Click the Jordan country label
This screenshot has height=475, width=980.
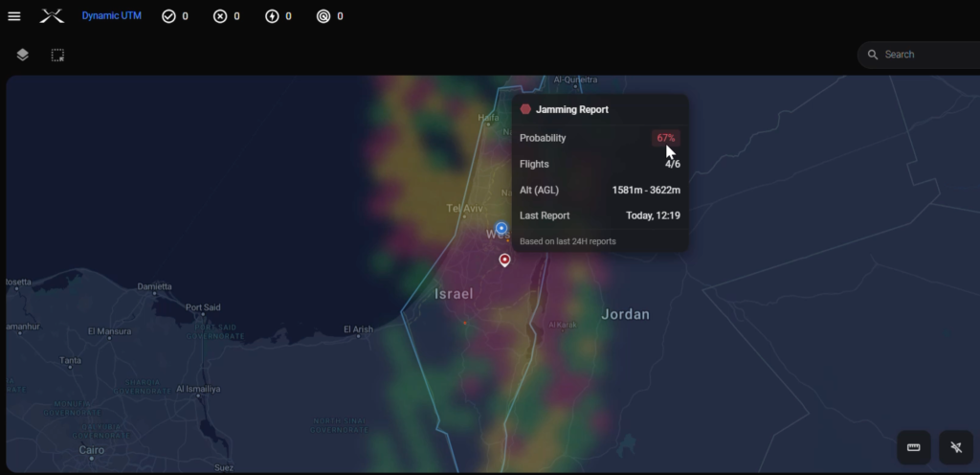[x=625, y=314]
